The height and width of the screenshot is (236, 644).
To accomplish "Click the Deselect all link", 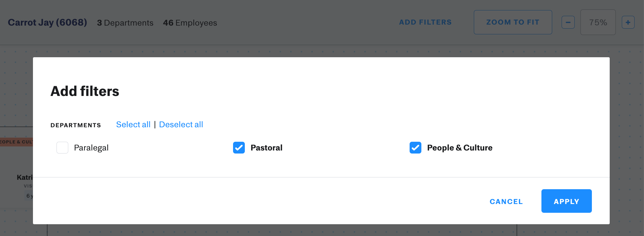I will (x=181, y=125).
